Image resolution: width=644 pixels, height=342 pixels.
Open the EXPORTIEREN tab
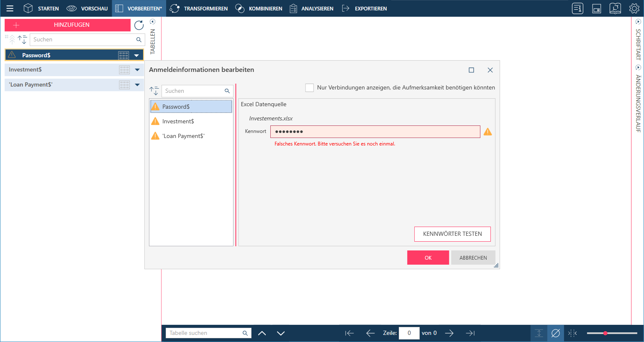coord(364,8)
